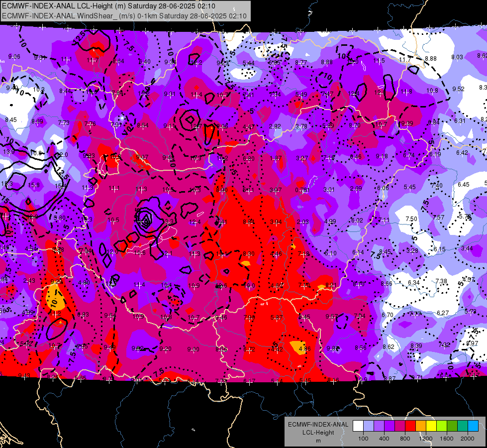Viewport: 487px width, 448px height.
Task: Click the legend tick label '1600'
Action: pyautogui.click(x=447, y=439)
